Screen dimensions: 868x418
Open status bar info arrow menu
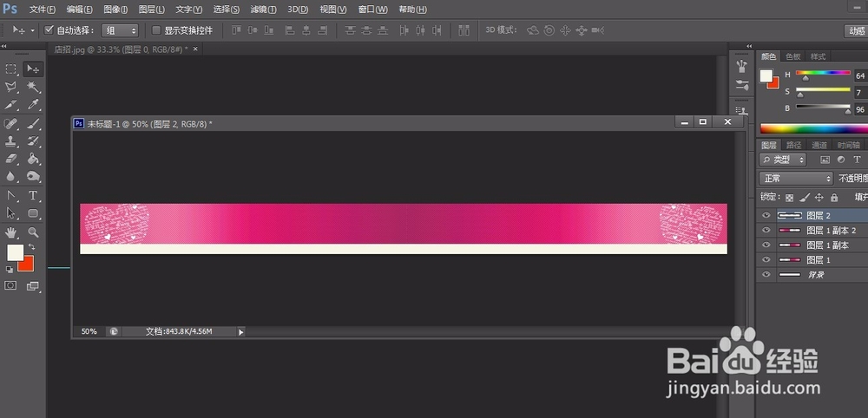(240, 332)
